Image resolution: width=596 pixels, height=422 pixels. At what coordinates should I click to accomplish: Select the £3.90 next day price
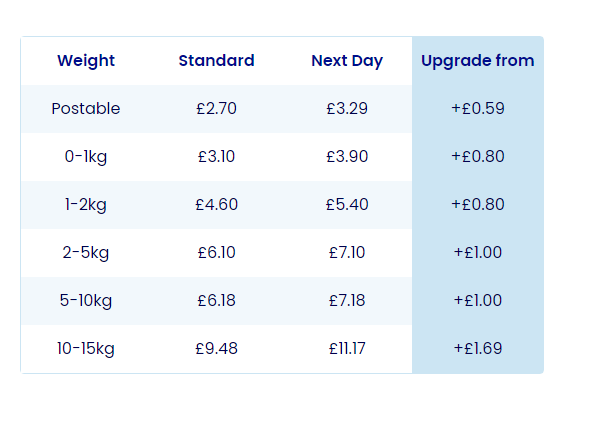pos(347,157)
